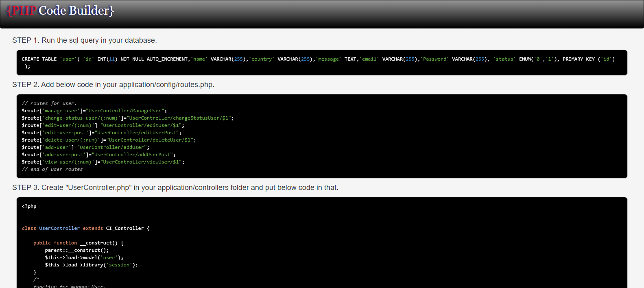Click the '// routes for user.' comment
Image resolution: width=644 pixels, height=288 pixels.
tap(49, 103)
